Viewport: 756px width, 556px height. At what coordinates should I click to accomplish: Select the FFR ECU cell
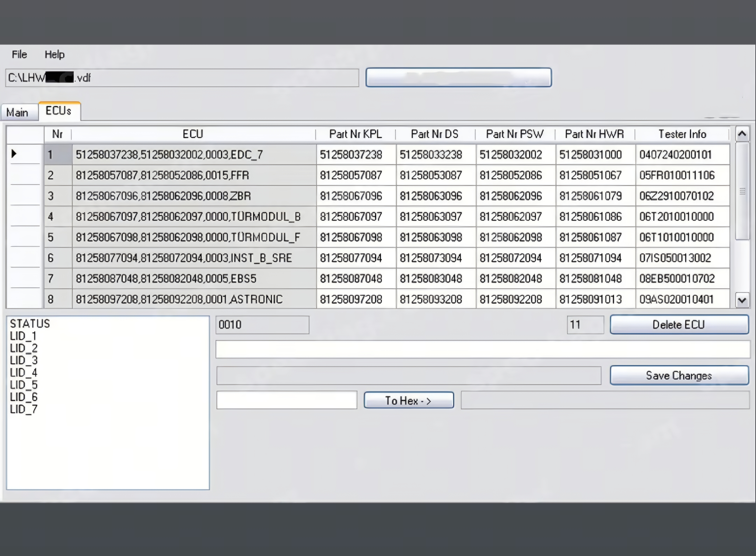pyautogui.click(x=194, y=175)
